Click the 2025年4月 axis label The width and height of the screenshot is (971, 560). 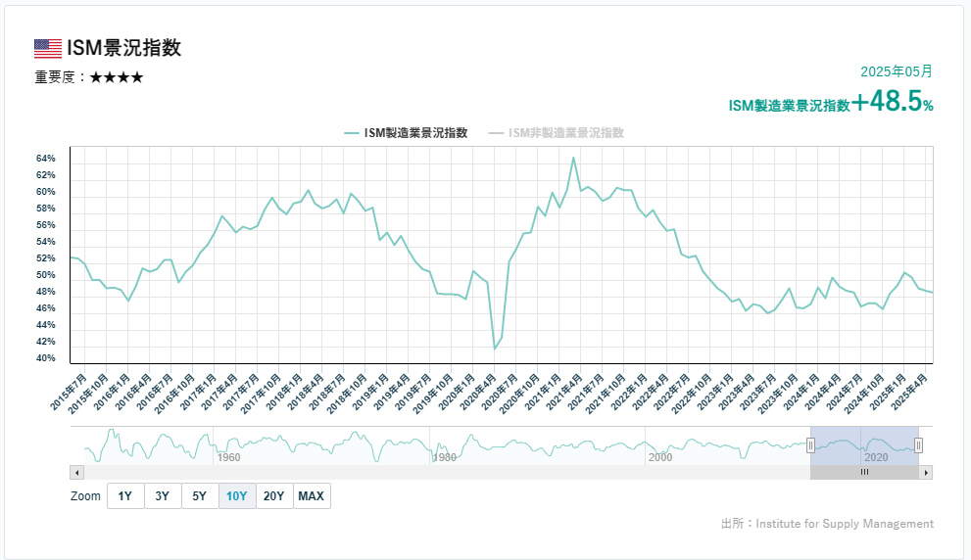tap(908, 392)
